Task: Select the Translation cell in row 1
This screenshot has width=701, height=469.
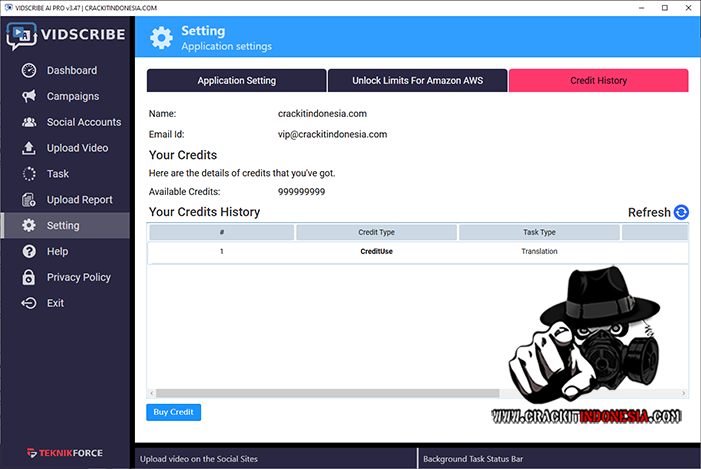Action: coord(540,251)
